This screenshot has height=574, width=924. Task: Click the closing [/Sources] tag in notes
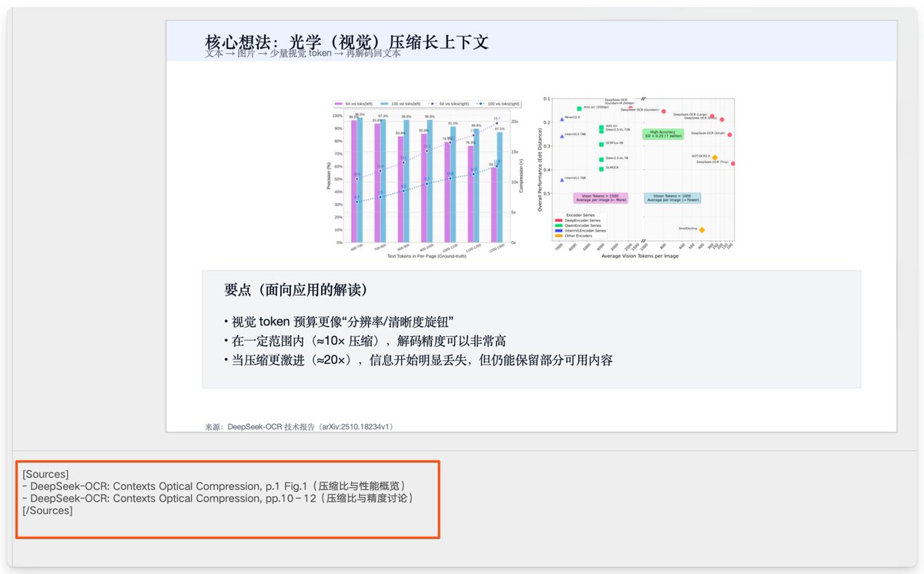[48, 511]
